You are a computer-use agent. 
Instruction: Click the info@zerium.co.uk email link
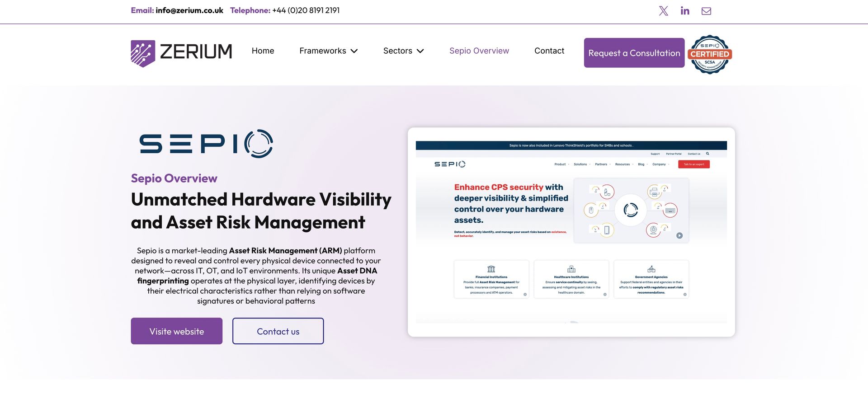[x=189, y=10]
